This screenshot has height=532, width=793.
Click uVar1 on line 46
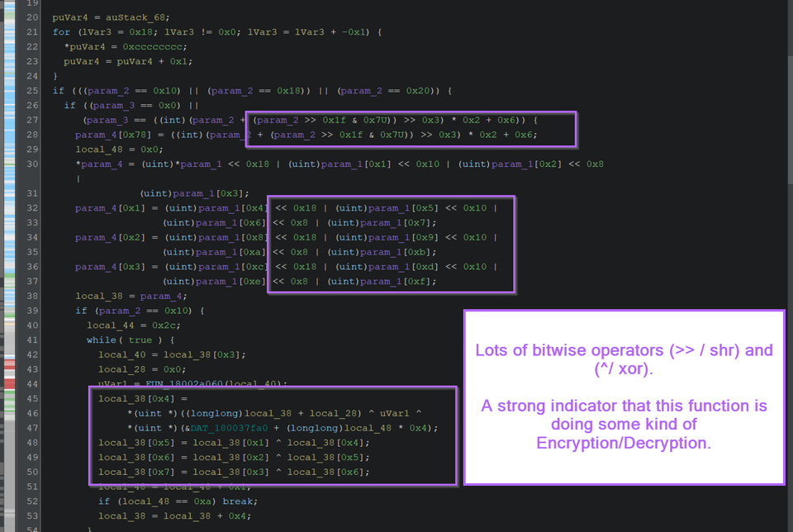tap(395, 413)
